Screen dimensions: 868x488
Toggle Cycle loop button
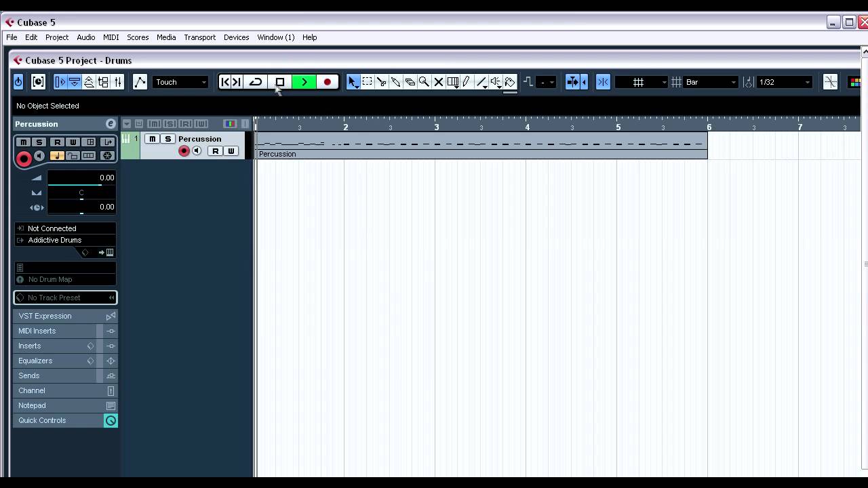[256, 82]
